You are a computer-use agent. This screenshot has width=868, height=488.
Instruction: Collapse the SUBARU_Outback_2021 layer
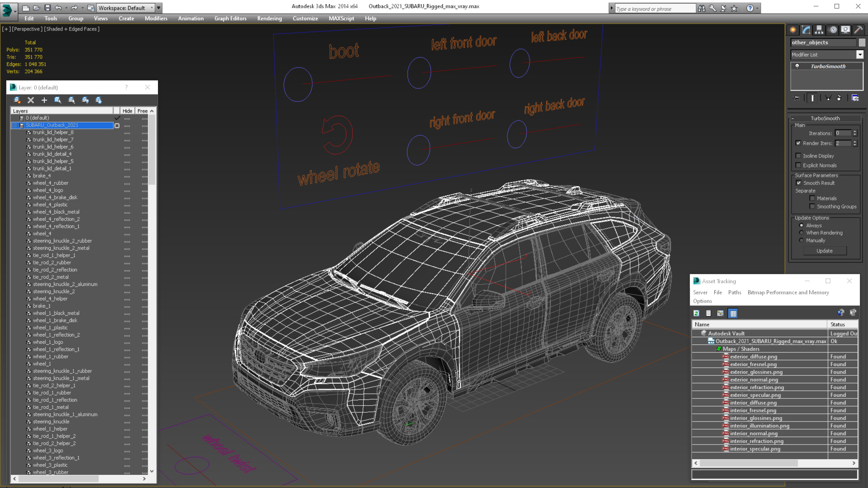[x=14, y=125]
